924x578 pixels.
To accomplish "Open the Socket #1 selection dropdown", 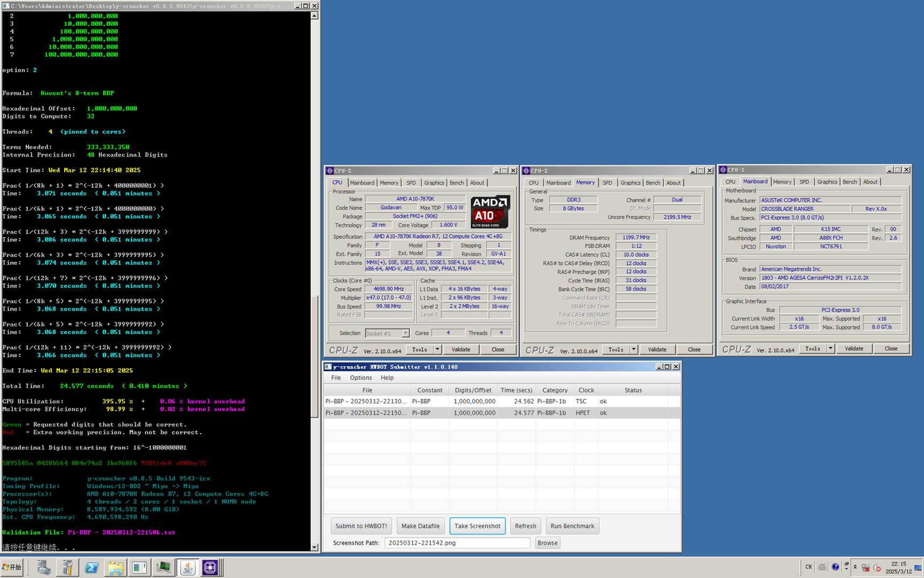I will tap(387, 333).
